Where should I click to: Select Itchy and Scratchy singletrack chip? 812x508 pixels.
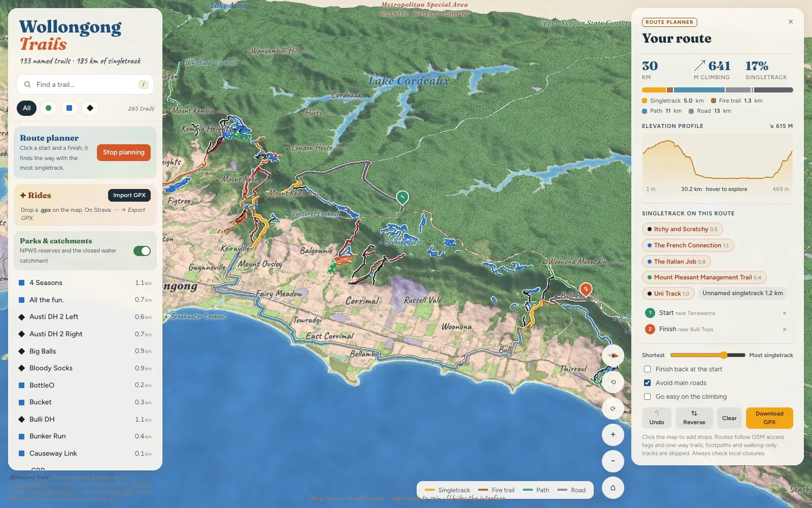coord(682,229)
